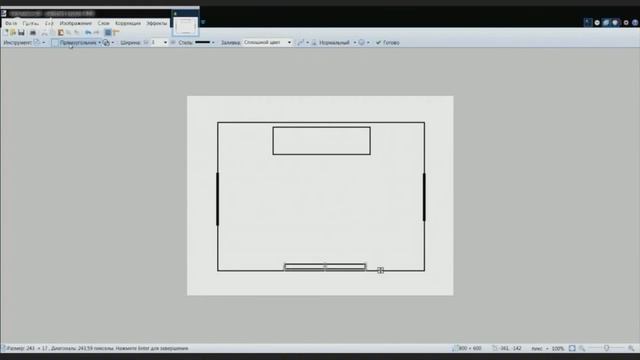Click the New image toolbar icon
The width and height of the screenshot is (640, 360).
click(6, 33)
